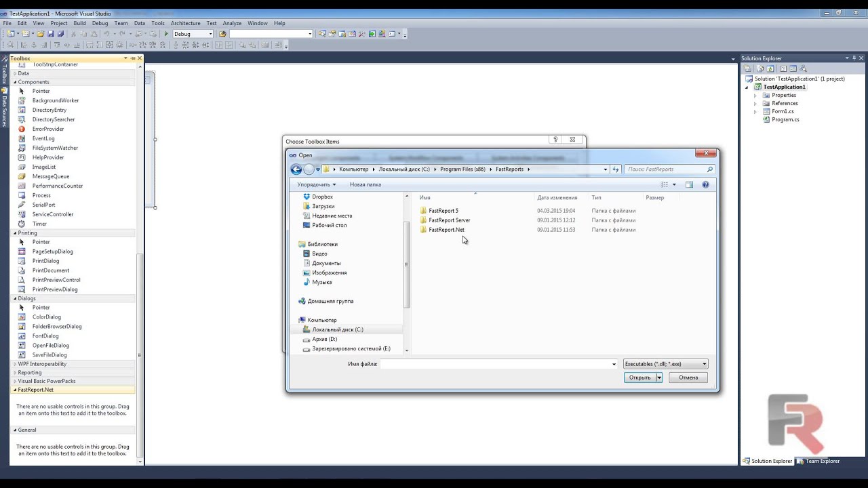
Task: Open the Упорядочить dropdown menu
Action: click(316, 184)
